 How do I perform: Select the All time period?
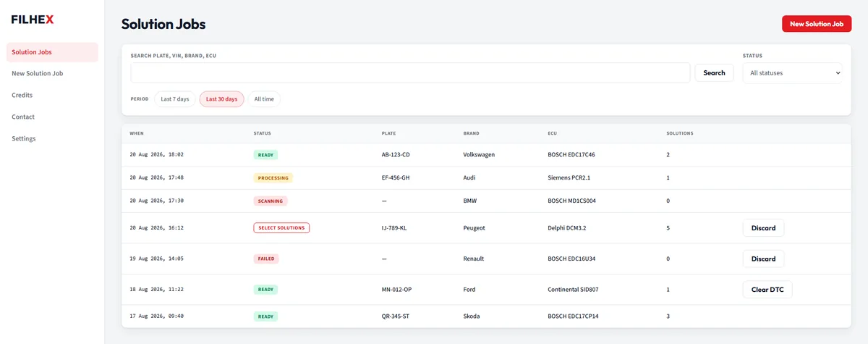point(264,99)
